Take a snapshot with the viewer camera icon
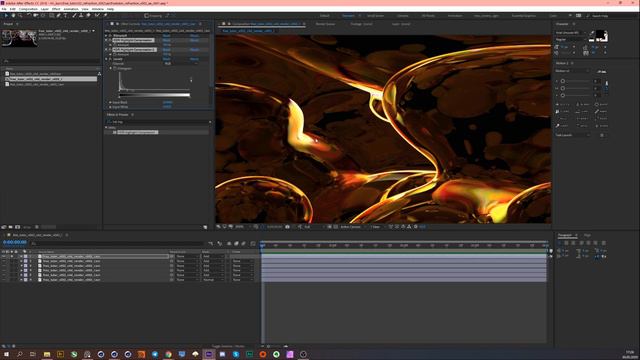This screenshot has width=640, height=360. [287, 227]
